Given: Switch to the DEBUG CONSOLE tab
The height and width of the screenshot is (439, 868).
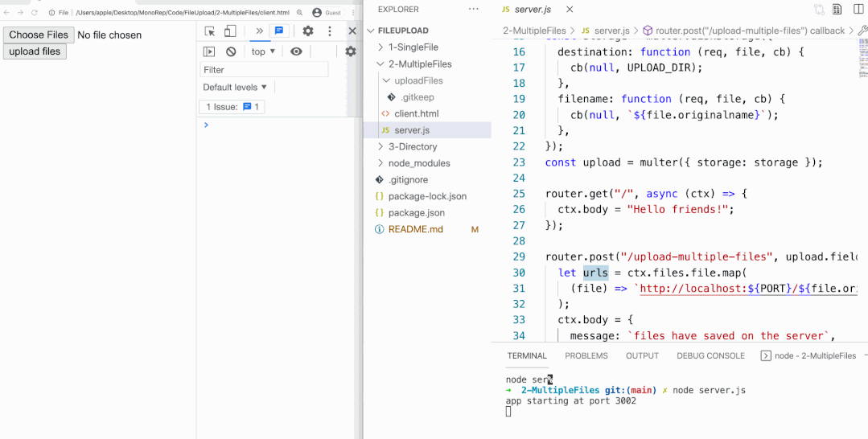Looking at the screenshot, I should click(710, 356).
